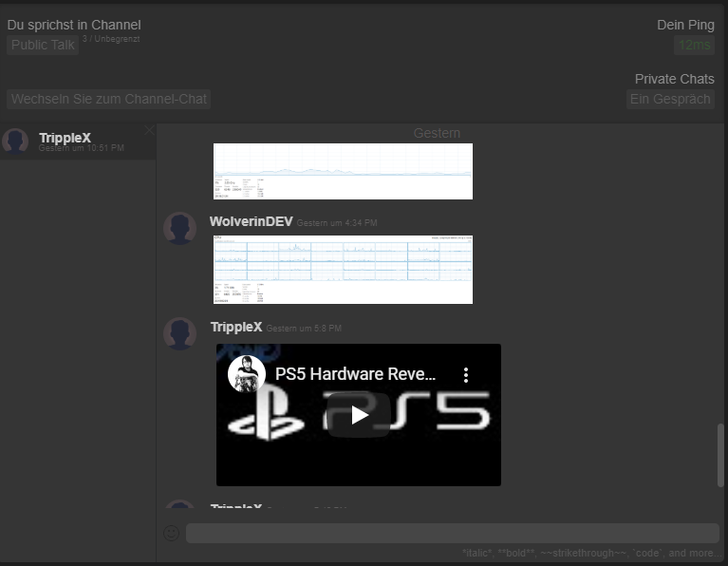Viewport: 728px width, 566px height.
Task: Open the PS5 Hardware Reveal video title
Action: [355, 373]
